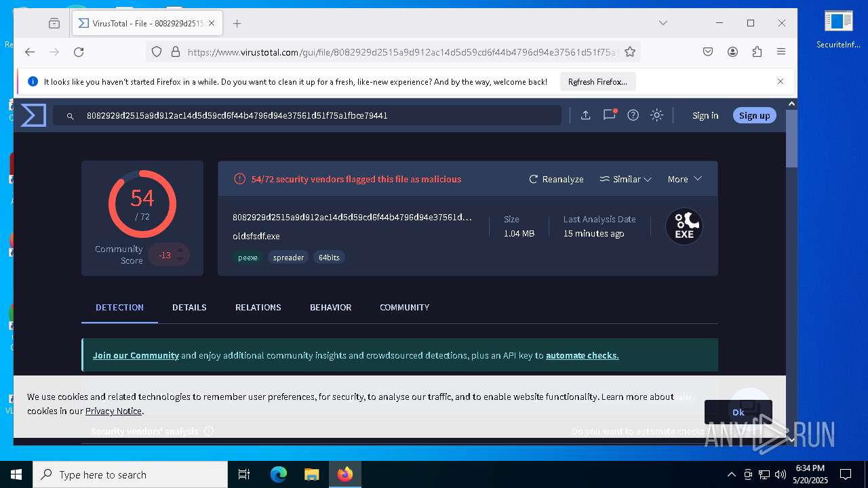The width and height of the screenshot is (868, 488).
Task: Click the taskbar search box
Action: coord(130,474)
